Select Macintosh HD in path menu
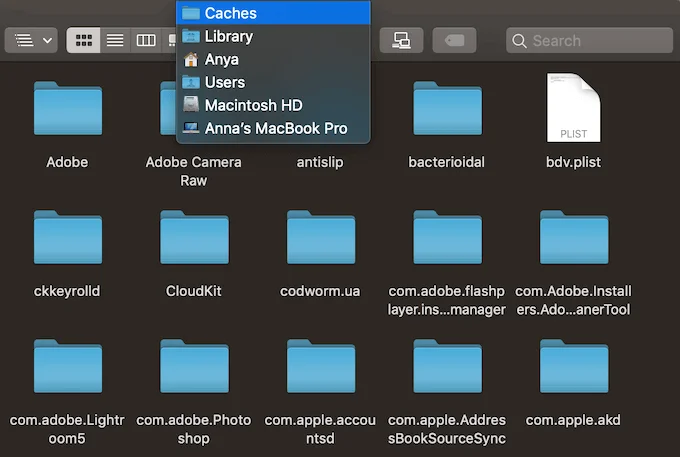This screenshot has height=457, width=680. [273, 105]
